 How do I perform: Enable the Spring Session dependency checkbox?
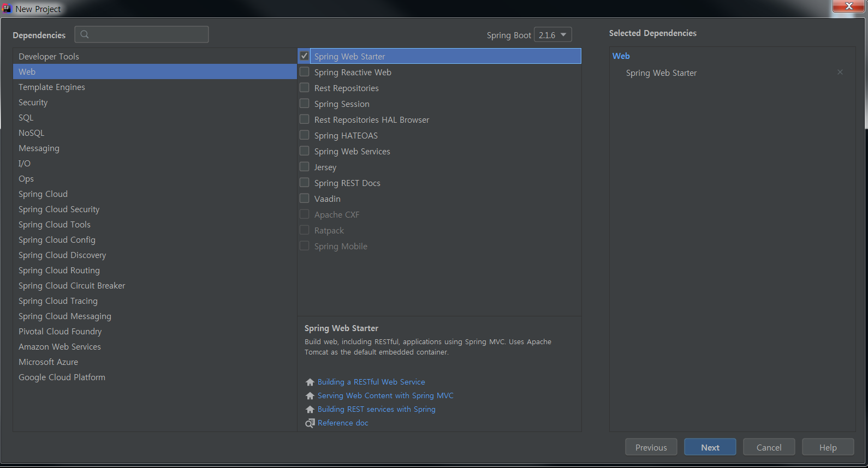point(305,103)
